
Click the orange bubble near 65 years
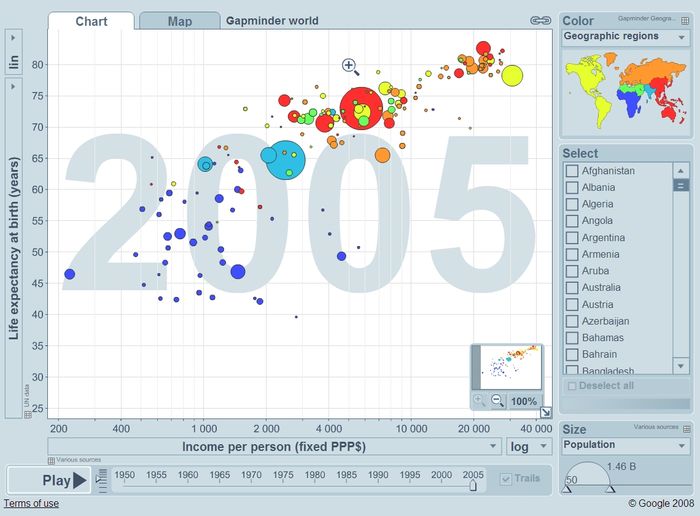(x=382, y=155)
